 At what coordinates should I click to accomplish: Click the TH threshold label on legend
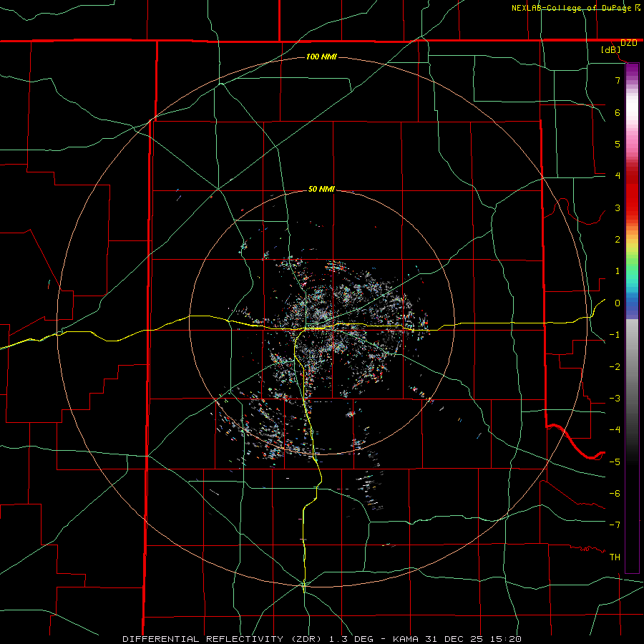click(x=615, y=557)
